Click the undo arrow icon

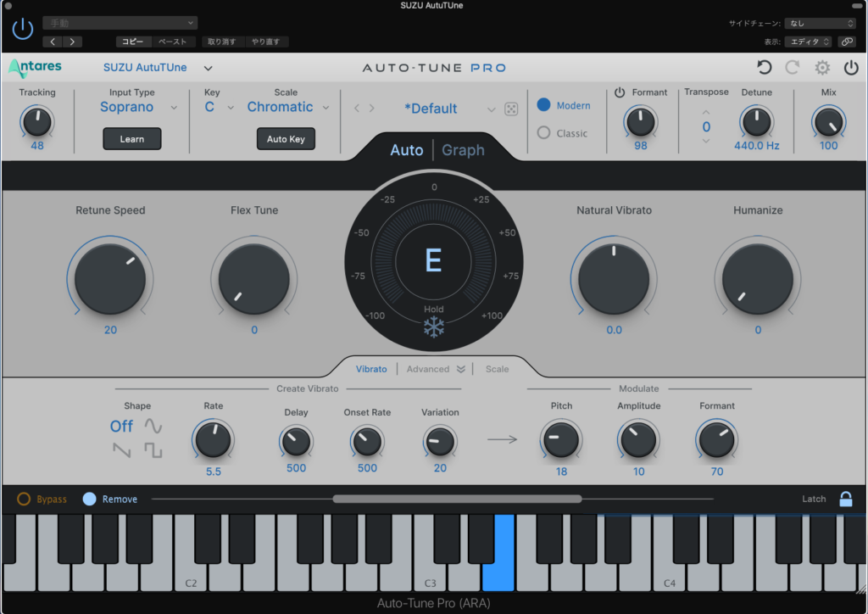point(765,68)
